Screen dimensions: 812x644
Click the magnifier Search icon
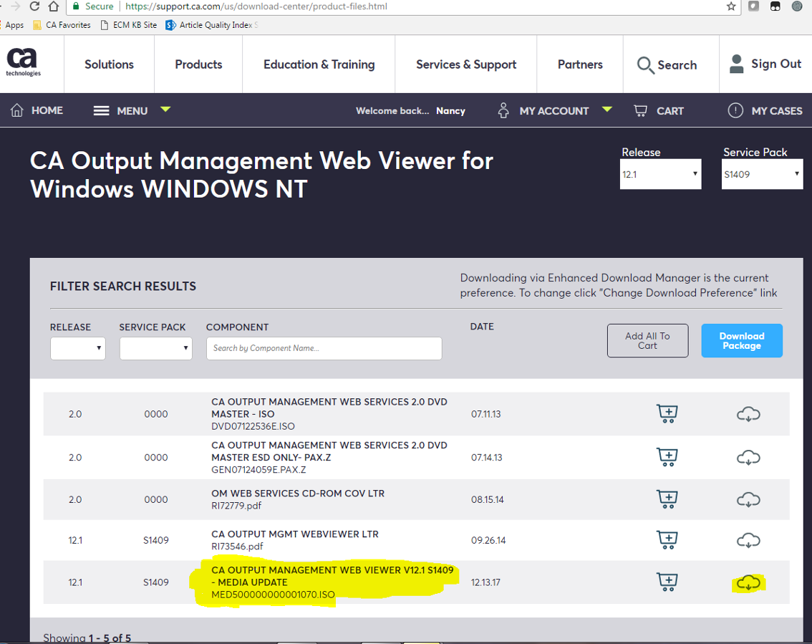(645, 65)
